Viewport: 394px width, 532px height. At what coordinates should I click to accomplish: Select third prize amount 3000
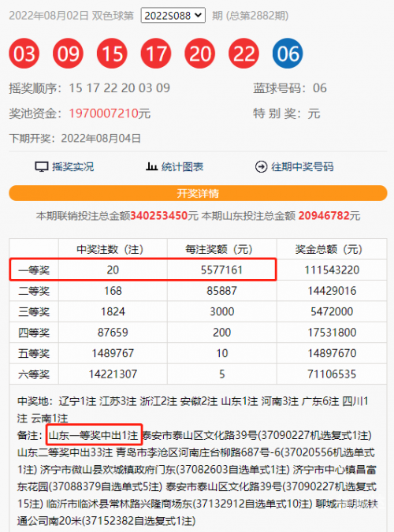tap(221, 312)
